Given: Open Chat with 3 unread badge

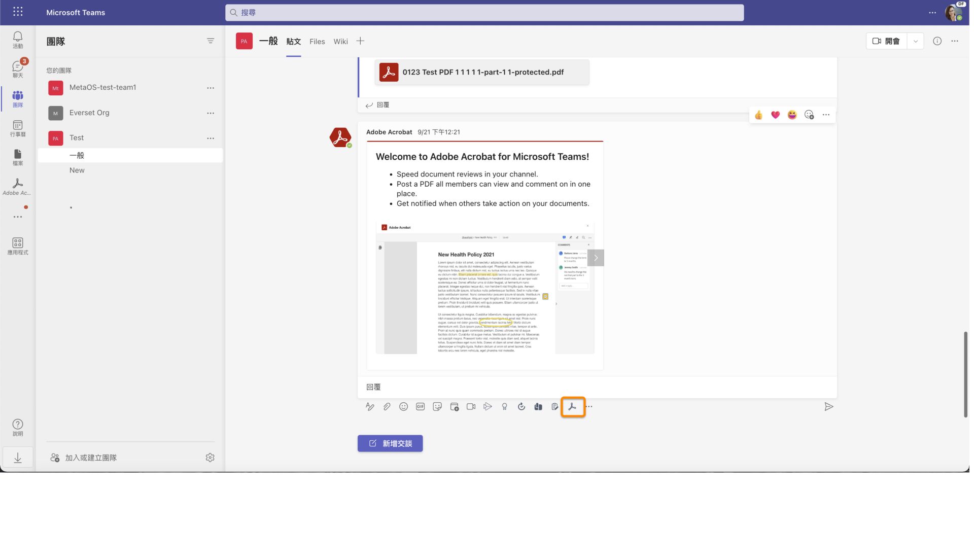Looking at the screenshot, I should click(18, 69).
